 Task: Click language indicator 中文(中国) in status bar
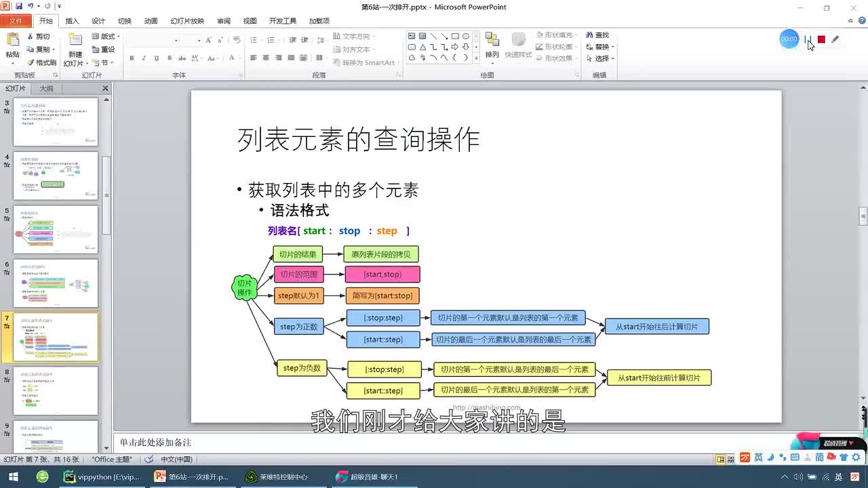(176, 459)
